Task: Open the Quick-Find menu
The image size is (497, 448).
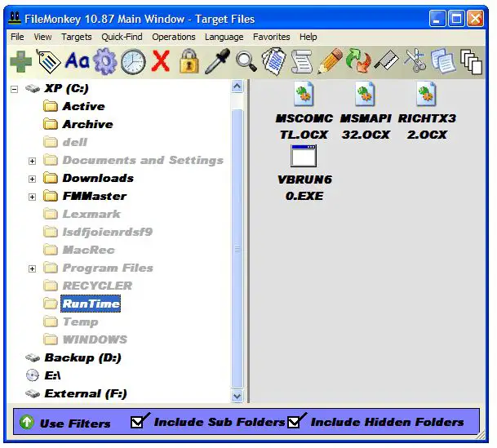Action: [122, 37]
